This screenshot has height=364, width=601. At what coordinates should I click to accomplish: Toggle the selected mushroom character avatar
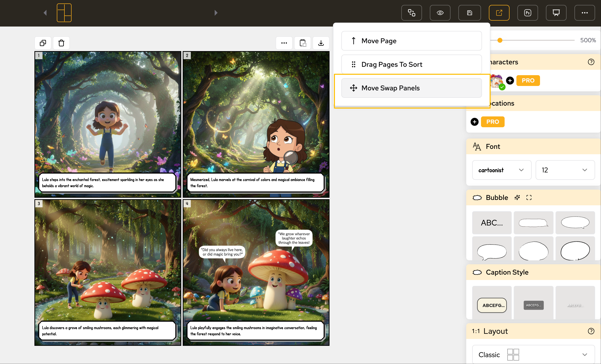coord(497,81)
